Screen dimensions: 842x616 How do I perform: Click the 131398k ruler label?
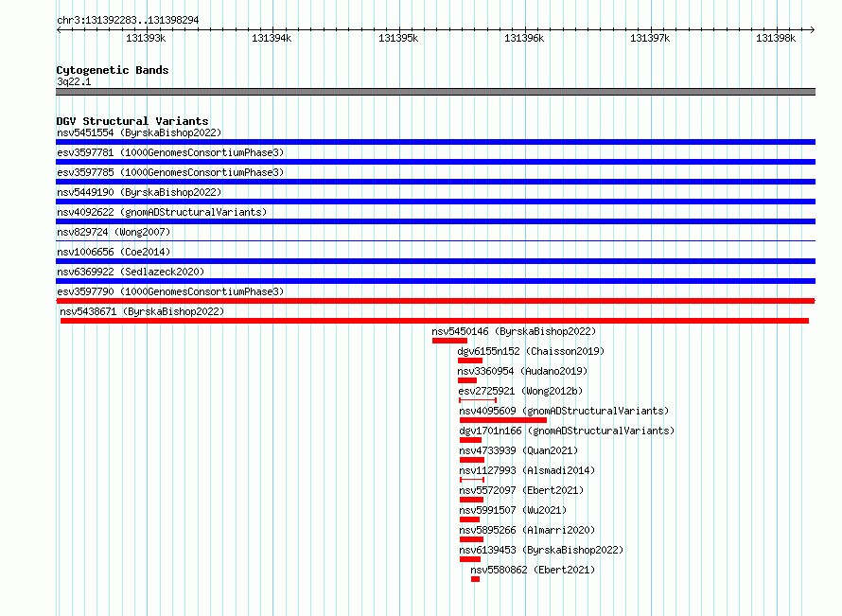(776, 38)
